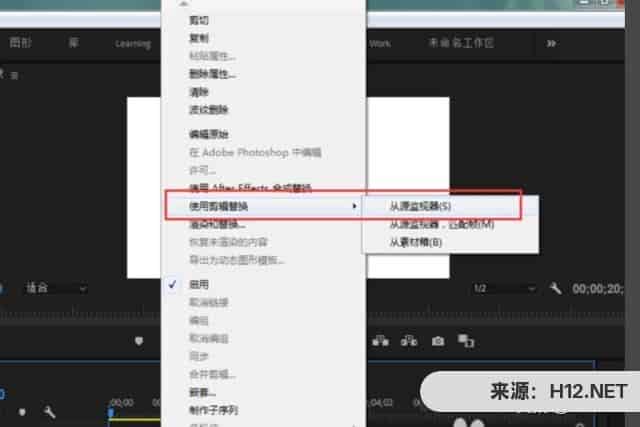The width and height of the screenshot is (640, 427).
Task: Choose 渲染和替换... menu entry
Action: click(x=217, y=224)
